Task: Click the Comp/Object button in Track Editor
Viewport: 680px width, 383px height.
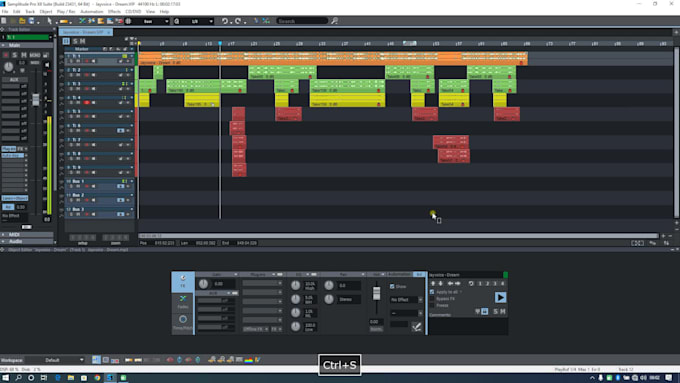Action: coord(15,198)
